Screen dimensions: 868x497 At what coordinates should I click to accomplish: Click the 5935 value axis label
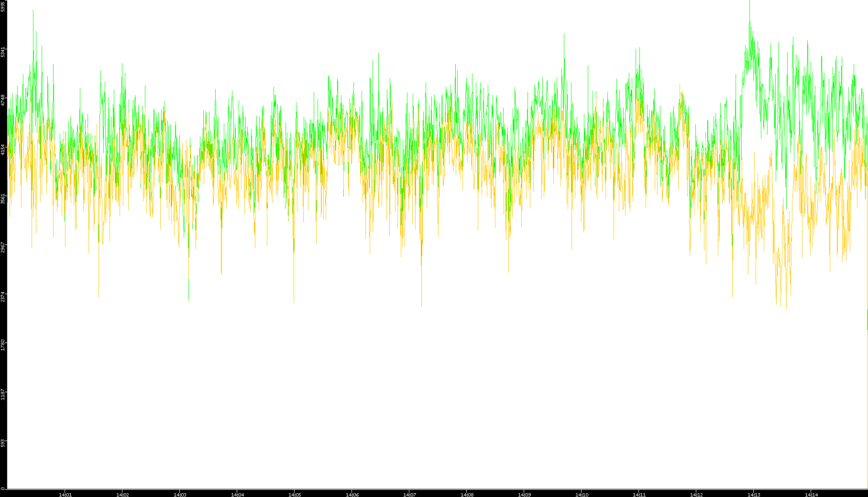click(3, 6)
